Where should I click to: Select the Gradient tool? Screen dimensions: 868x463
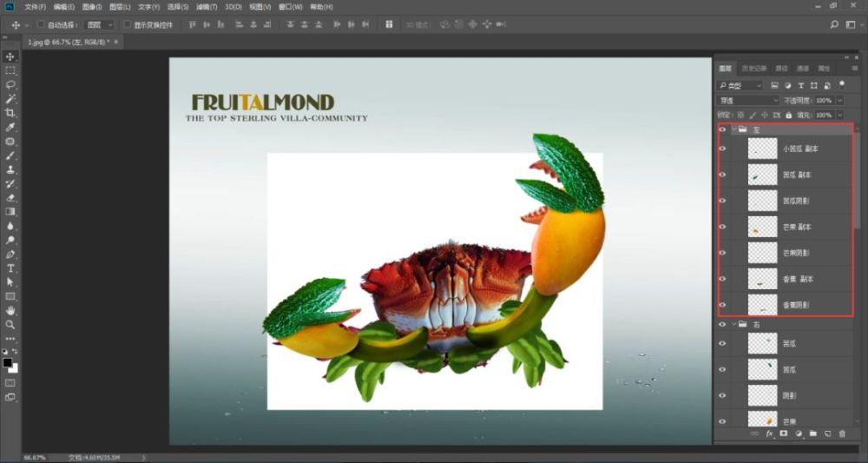(10, 212)
